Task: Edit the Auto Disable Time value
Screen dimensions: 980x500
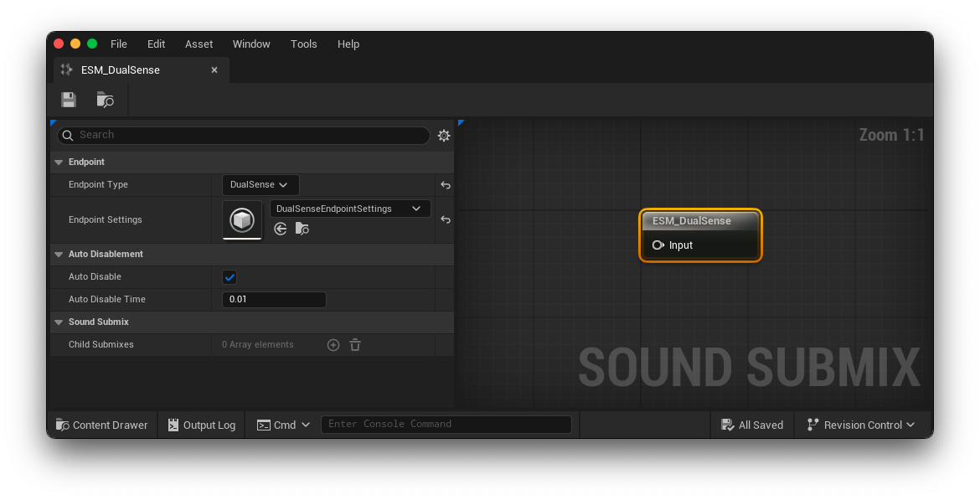Action: (x=274, y=299)
